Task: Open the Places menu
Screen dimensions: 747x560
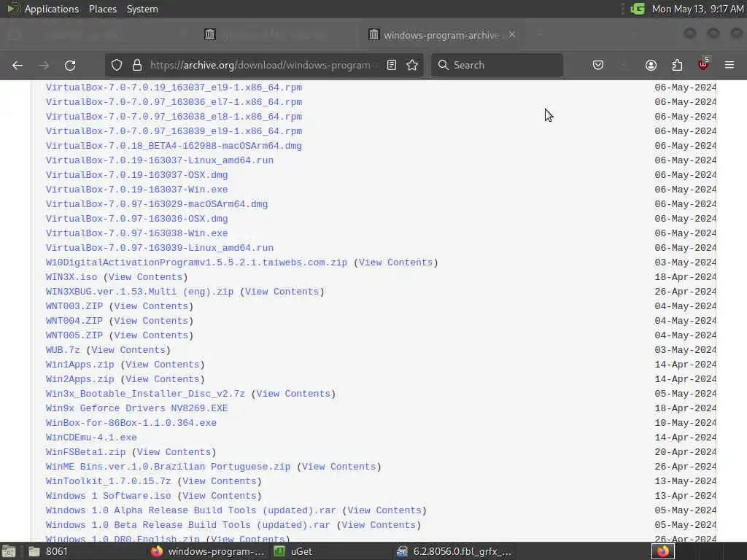Action: [x=103, y=9]
